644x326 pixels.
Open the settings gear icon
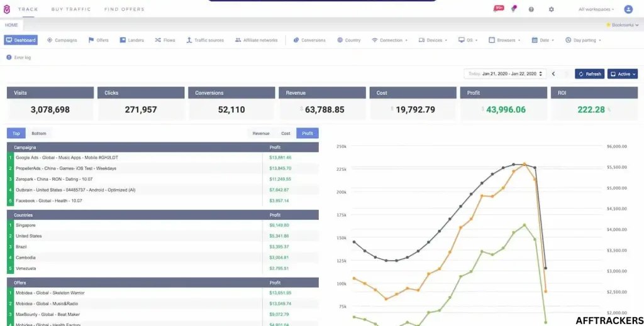pyautogui.click(x=551, y=9)
